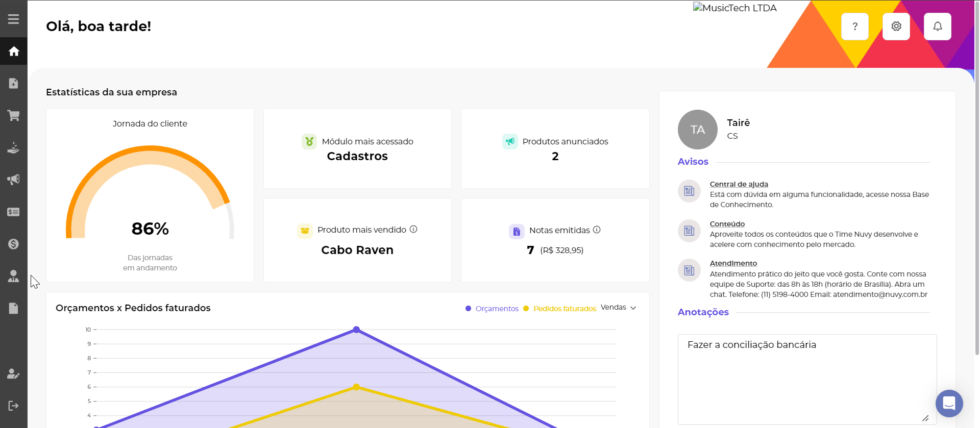980x428 pixels.
Task: Open the Central de ajuda link
Action: coord(739,184)
